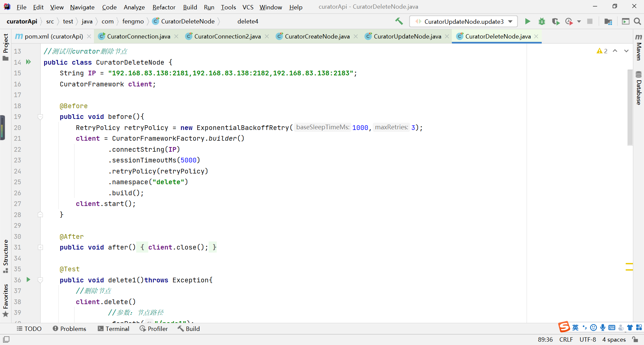Click the Sogou soft keyboard icon
The image size is (644, 345).
click(x=612, y=328)
